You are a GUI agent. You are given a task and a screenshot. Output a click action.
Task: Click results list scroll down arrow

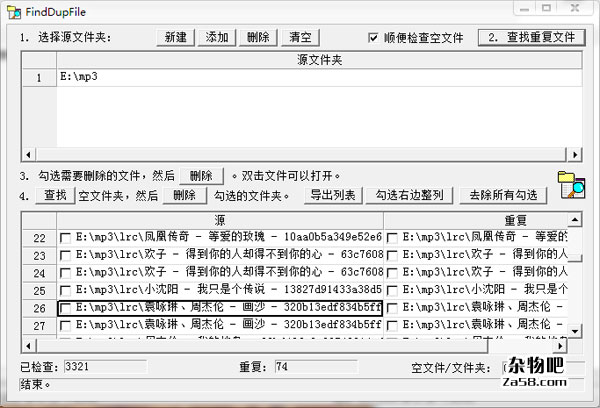pyautogui.click(x=575, y=331)
